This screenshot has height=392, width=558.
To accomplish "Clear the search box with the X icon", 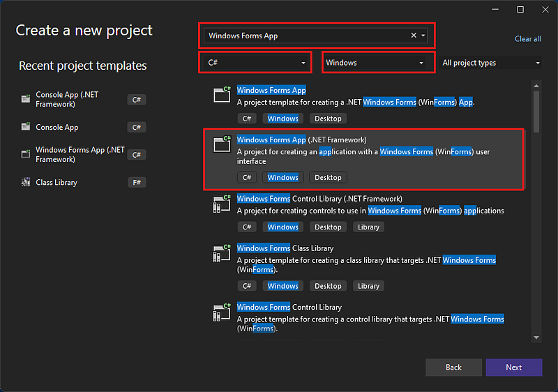I will 414,35.
